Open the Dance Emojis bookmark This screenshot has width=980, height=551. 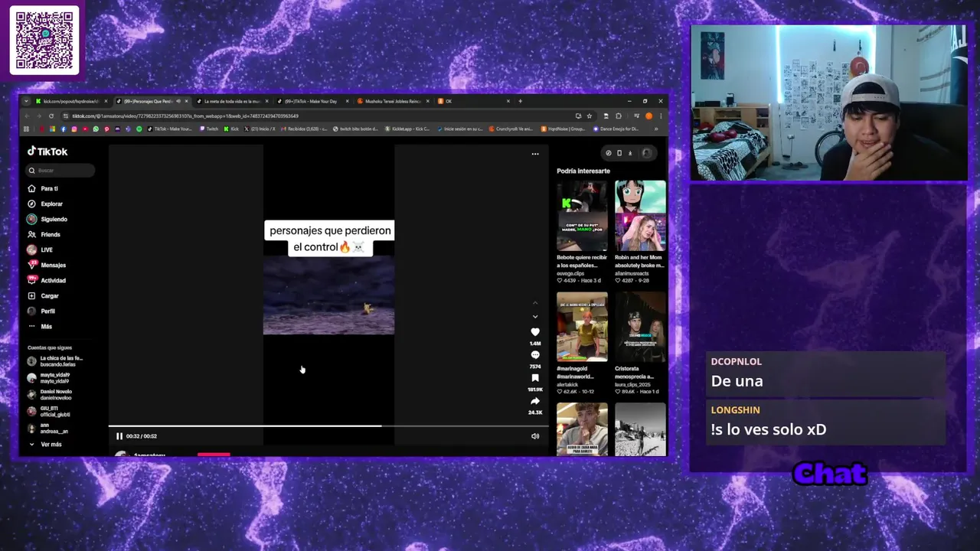click(616, 129)
